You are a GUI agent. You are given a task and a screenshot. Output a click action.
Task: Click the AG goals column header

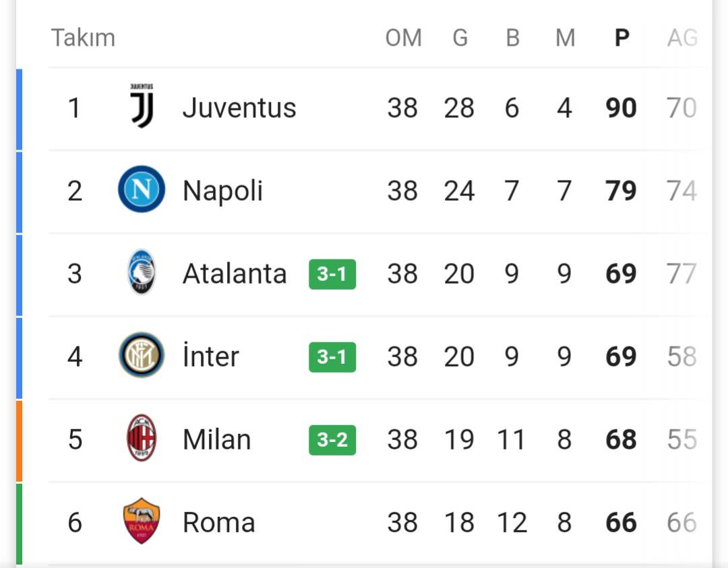pyautogui.click(x=682, y=38)
